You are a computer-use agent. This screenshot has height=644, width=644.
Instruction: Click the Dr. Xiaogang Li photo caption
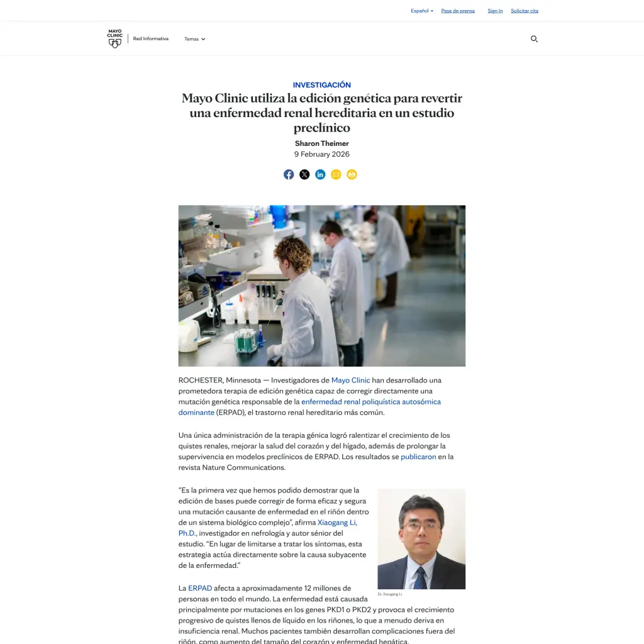point(390,594)
